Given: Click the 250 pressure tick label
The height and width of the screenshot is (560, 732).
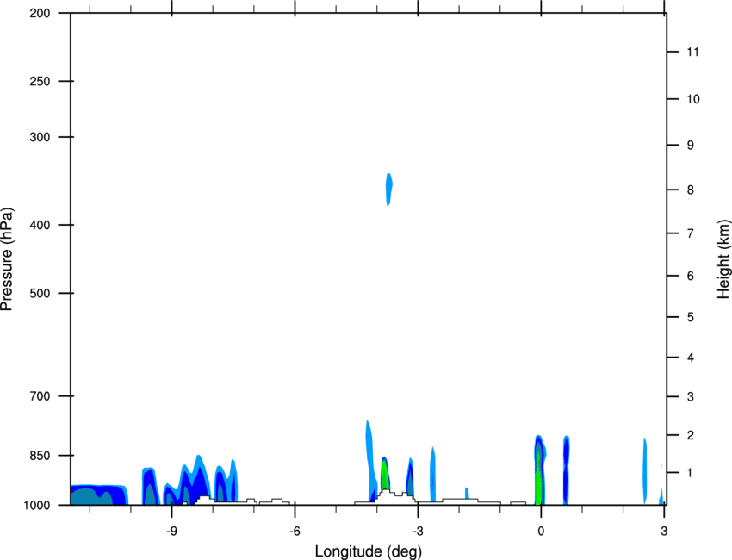Looking at the screenshot, I should [40, 81].
